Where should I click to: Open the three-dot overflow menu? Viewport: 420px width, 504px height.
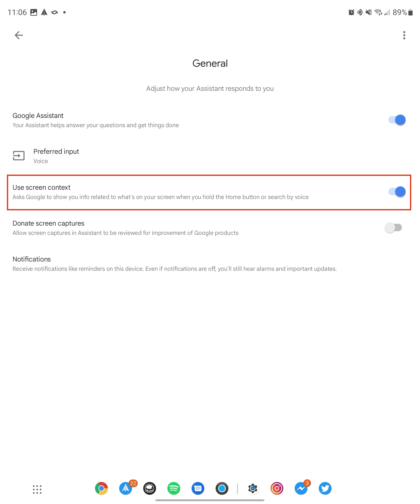pos(404,35)
